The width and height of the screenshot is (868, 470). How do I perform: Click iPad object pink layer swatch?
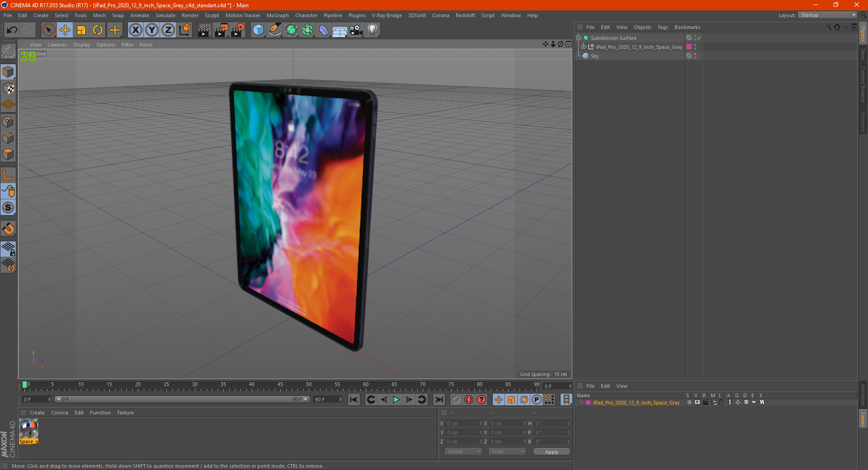click(689, 47)
